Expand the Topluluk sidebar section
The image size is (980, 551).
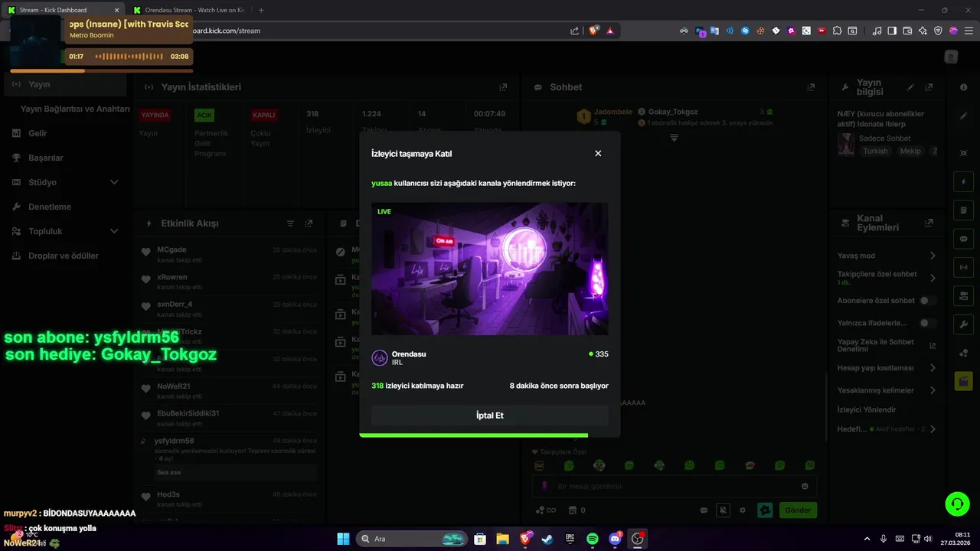click(x=65, y=231)
